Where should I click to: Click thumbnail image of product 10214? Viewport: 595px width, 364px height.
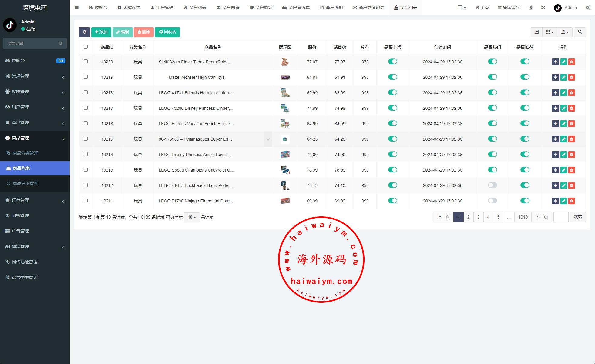(x=285, y=155)
